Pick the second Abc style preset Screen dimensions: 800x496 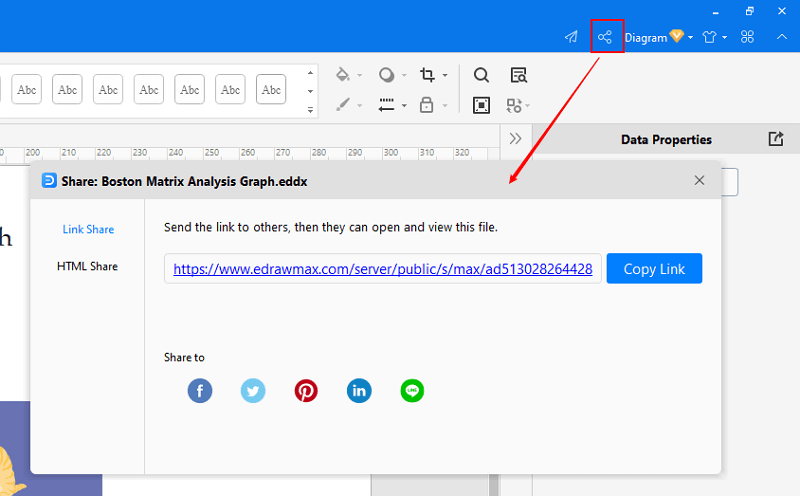pyautogui.click(x=67, y=89)
